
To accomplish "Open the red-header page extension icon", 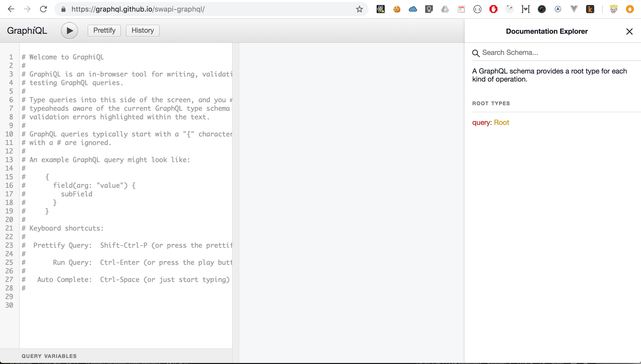I will [461, 9].
